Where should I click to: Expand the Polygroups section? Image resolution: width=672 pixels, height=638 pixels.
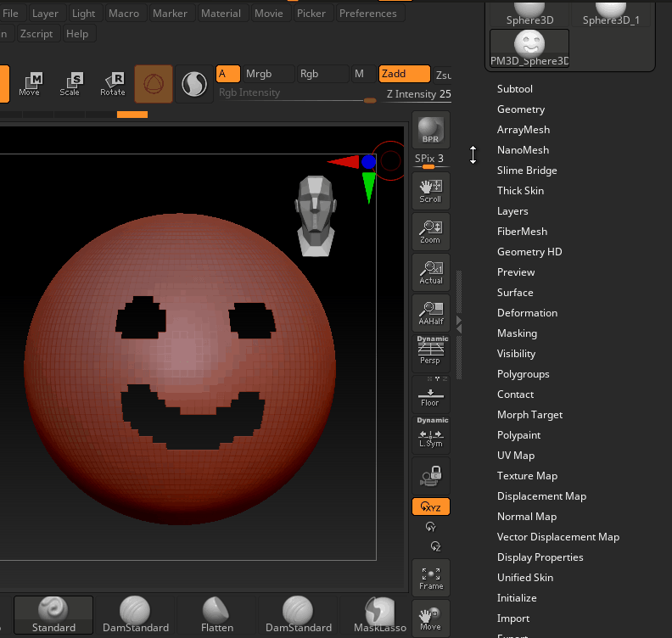pos(523,373)
